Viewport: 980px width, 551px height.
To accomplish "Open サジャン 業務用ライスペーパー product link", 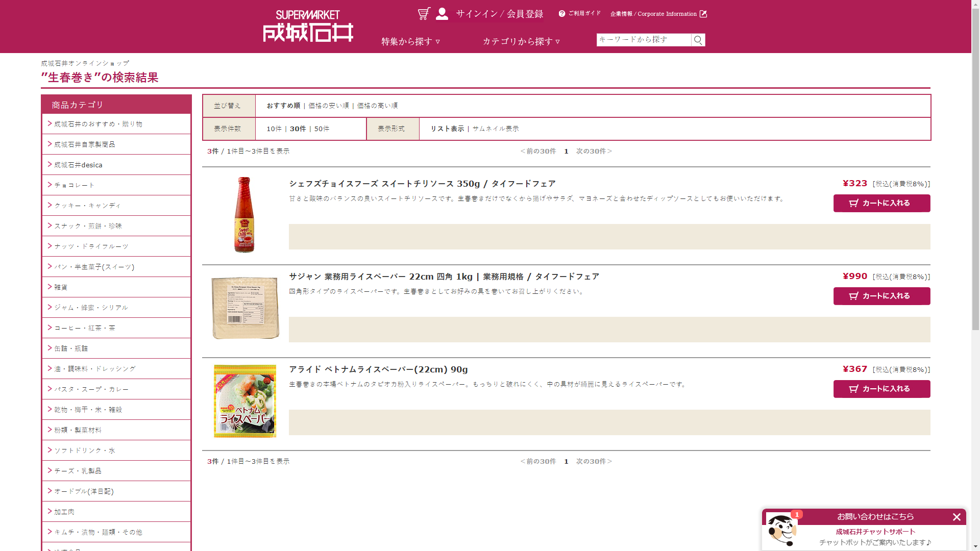I will [x=444, y=277].
